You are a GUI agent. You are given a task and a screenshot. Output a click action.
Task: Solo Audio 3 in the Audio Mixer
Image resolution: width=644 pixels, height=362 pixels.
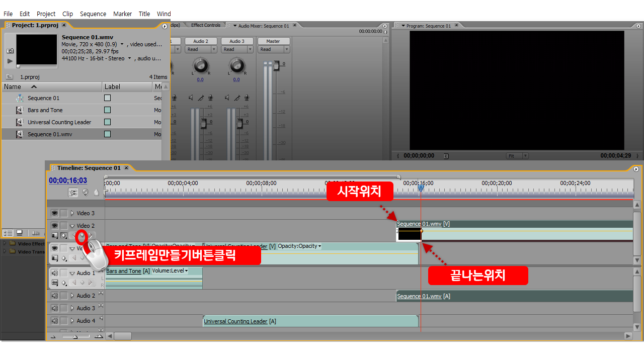coord(237,98)
